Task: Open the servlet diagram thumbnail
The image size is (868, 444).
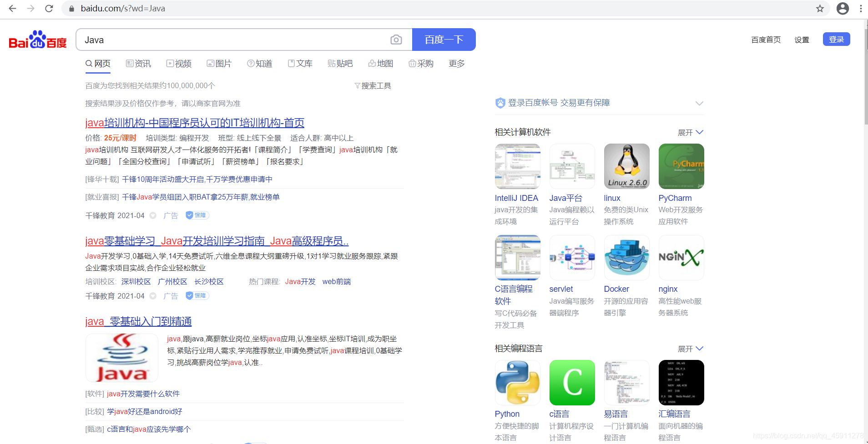Action: [572, 258]
